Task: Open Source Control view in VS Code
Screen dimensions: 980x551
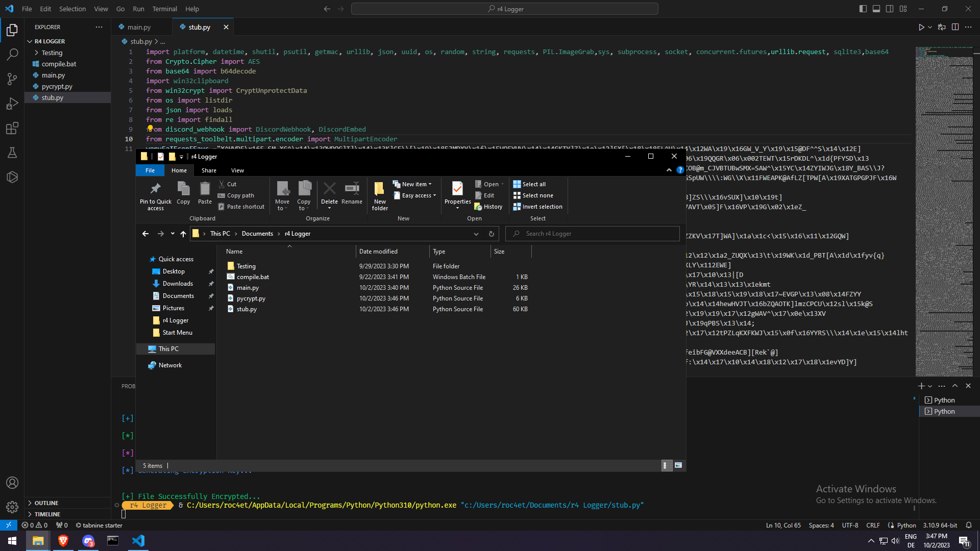Action: click(x=12, y=79)
